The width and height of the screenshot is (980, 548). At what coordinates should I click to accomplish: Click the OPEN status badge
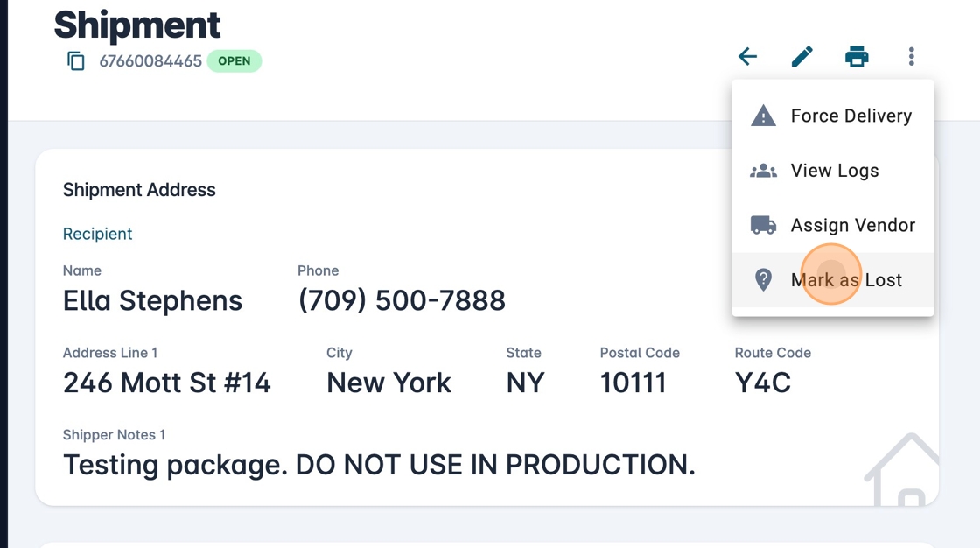click(x=234, y=61)
